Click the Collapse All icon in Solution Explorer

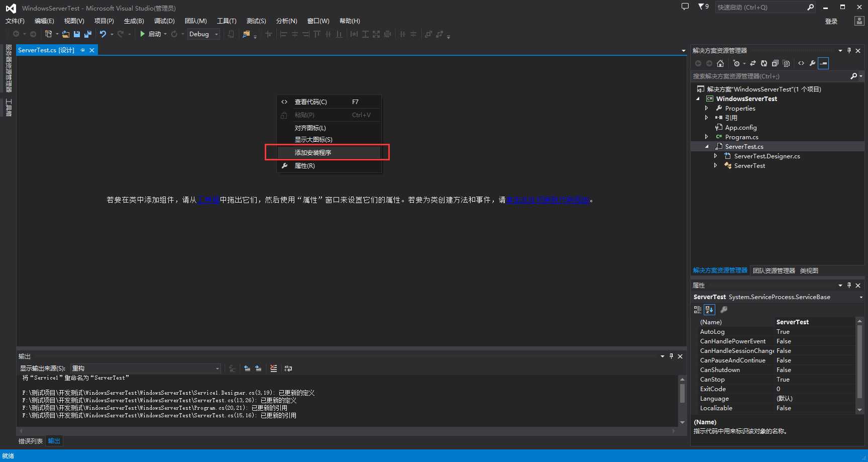click(x=775, y=63)
